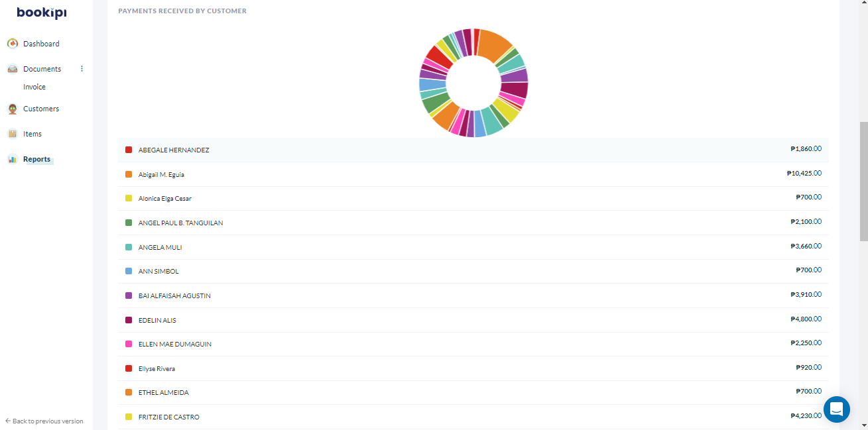Click the Customers avatar icon
This screenshot has width=868, height=430.
click(x=12, y=109)
